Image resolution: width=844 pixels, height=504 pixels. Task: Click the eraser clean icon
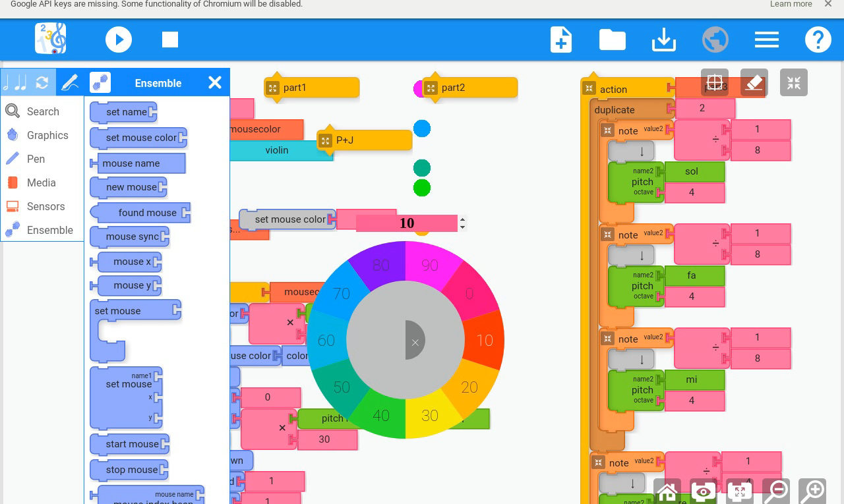pyautogui.click(x=754, y=82)
